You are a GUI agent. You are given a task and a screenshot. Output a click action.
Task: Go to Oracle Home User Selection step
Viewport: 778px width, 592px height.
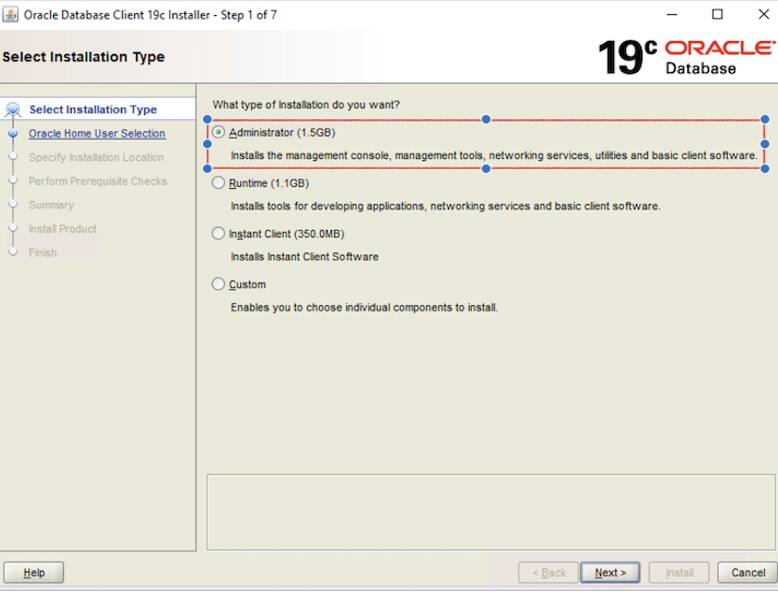point(97,133)
